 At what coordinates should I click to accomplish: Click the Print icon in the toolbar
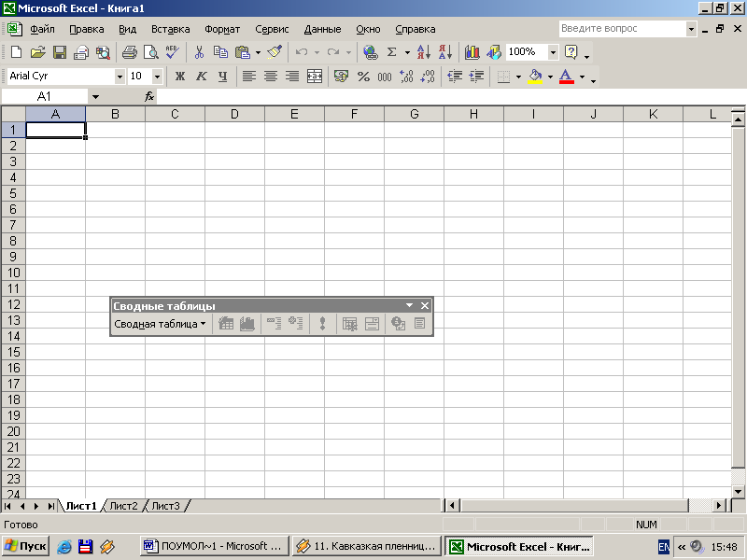(x=129, y=52)
